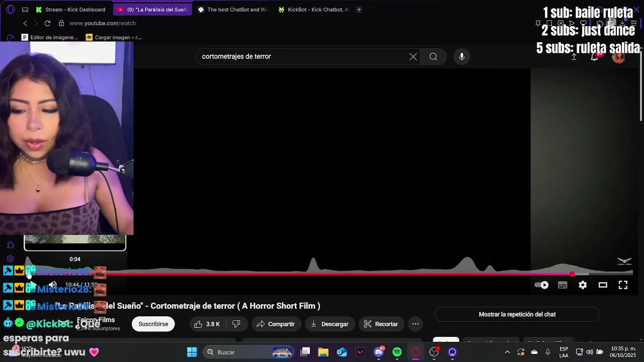Open Task View on the taskbar

click(x=305, y=352)
